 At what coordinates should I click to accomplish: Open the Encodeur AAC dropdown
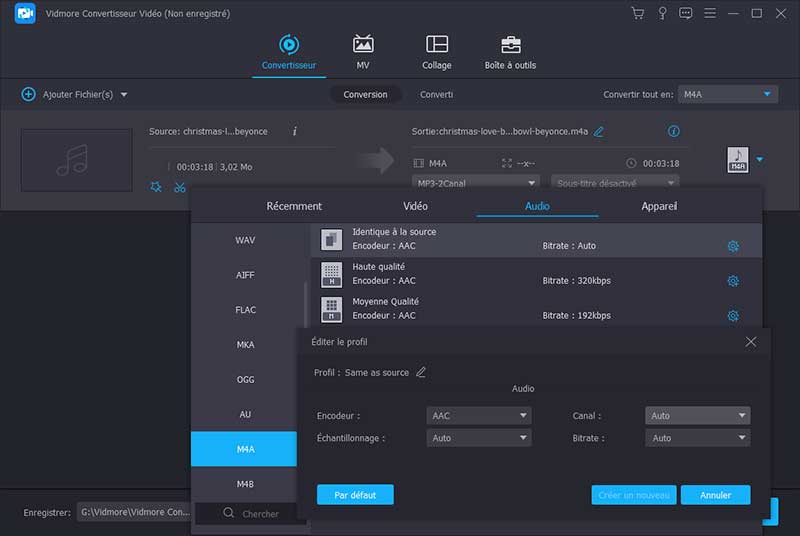tap(479, 416)
